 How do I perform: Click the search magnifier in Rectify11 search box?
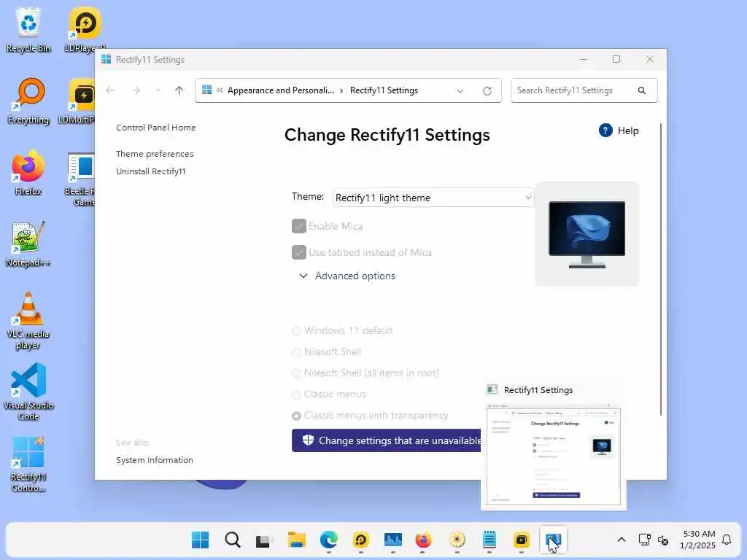(x=642, y=90)
